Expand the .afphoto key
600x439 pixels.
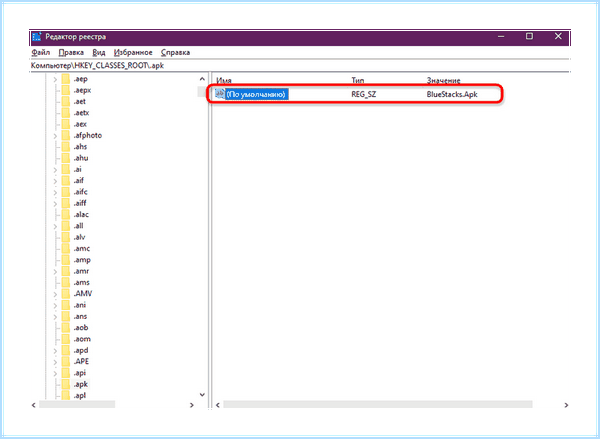(55, 136)
